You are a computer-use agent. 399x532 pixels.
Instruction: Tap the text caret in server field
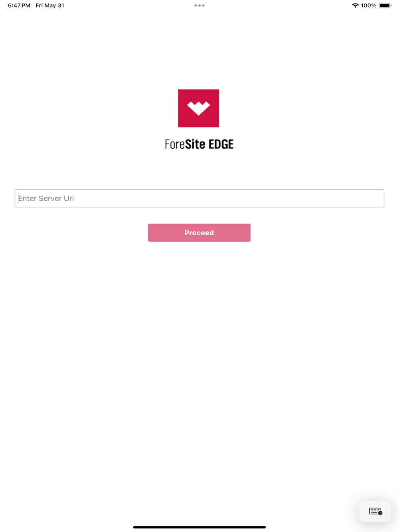click(x=18, y=198)
